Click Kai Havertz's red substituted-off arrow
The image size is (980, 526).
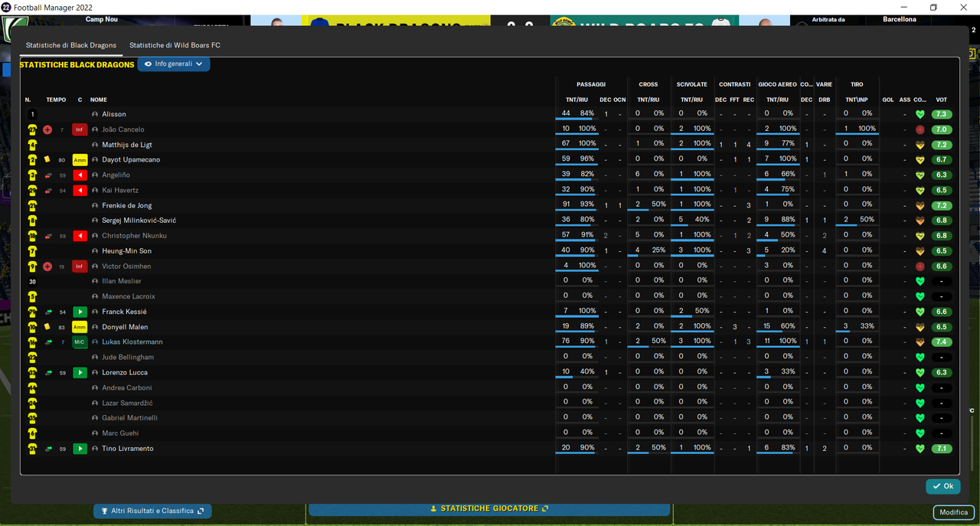pos(80,190)
